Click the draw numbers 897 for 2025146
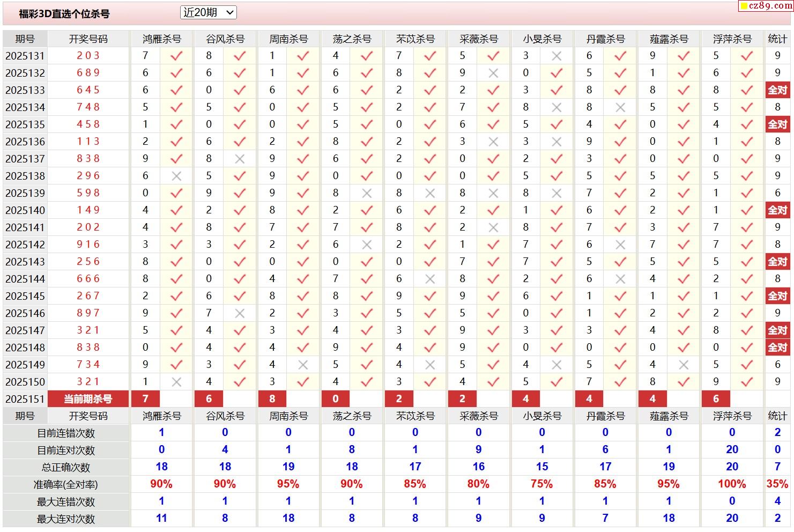 88,313
